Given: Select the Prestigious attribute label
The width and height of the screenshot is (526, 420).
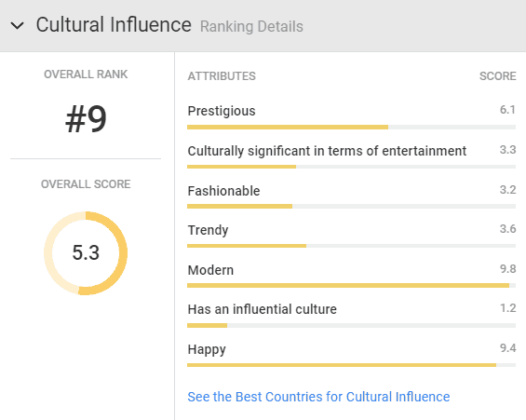Looking at the screenshot, I should [222, 111].
